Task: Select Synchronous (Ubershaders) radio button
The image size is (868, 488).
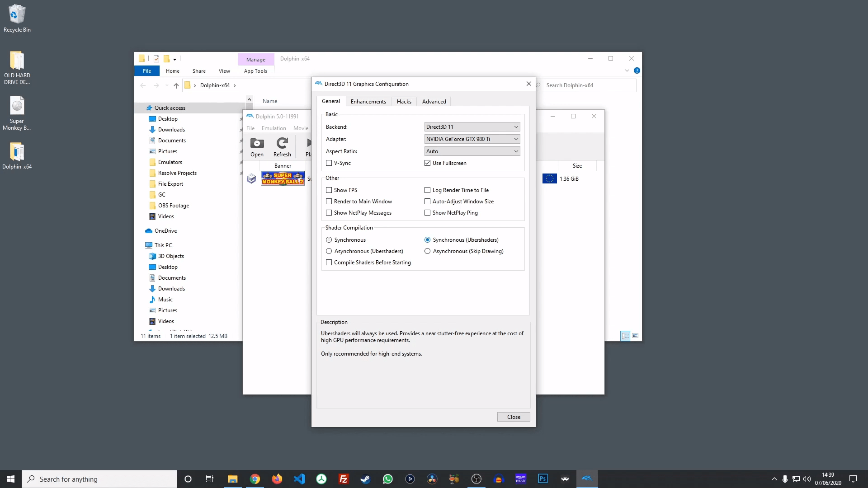Action: (428, 239)
